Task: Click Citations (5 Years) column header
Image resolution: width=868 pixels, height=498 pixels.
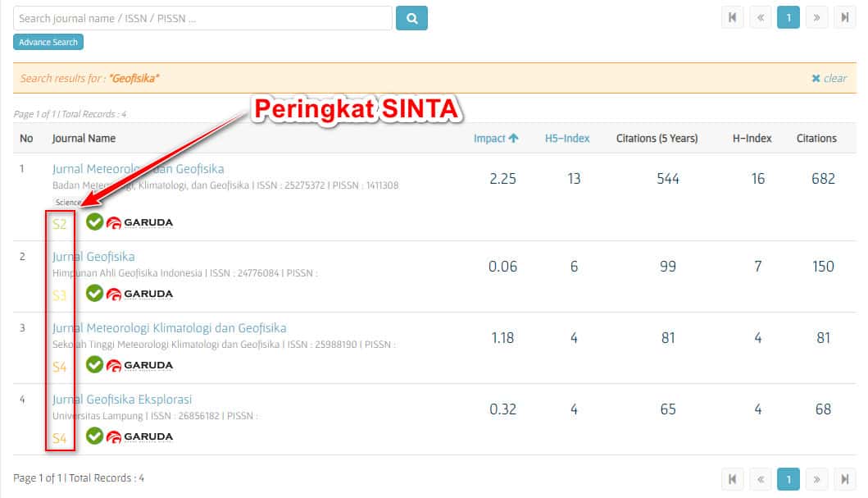Action: 657,139
